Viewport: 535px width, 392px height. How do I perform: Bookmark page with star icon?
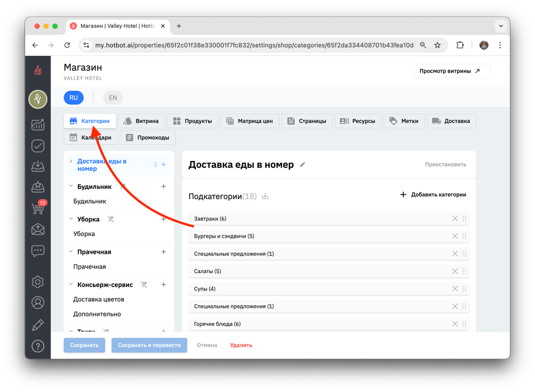(x=437, y=45)
